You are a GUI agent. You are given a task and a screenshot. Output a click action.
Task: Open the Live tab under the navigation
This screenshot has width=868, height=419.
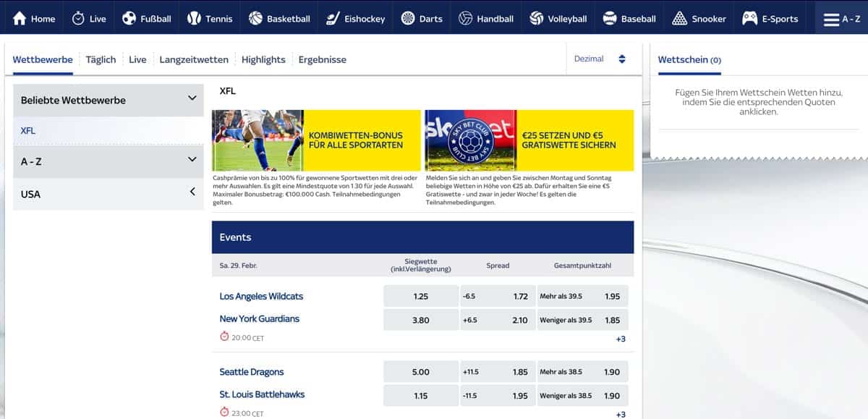coord(137,59)
